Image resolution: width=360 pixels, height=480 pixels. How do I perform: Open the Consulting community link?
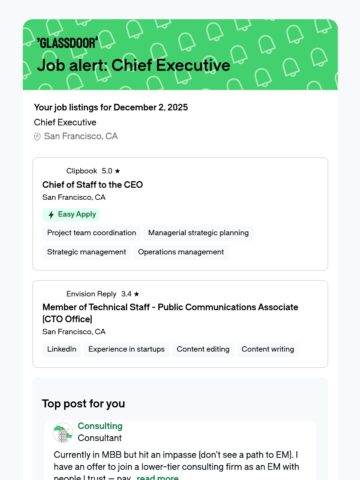100,426
